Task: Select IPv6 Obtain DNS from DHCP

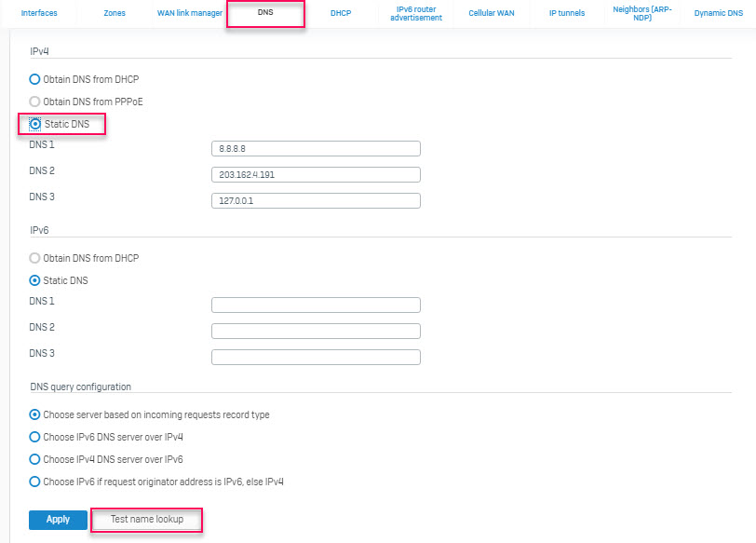Action: click(x=34, y=258)
